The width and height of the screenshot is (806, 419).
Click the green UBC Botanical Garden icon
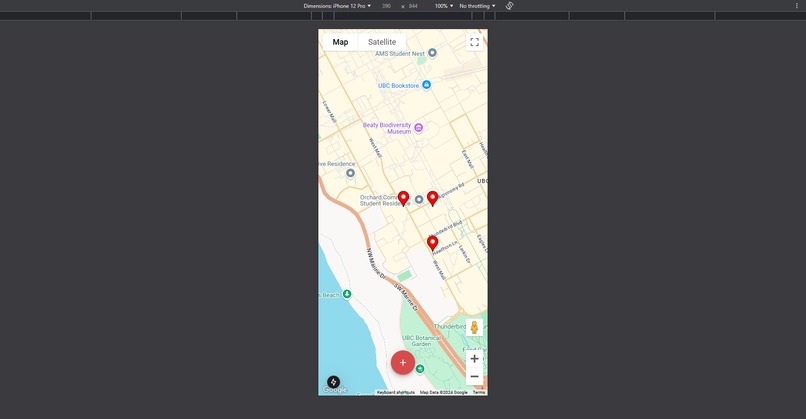[x=420, y=369]
